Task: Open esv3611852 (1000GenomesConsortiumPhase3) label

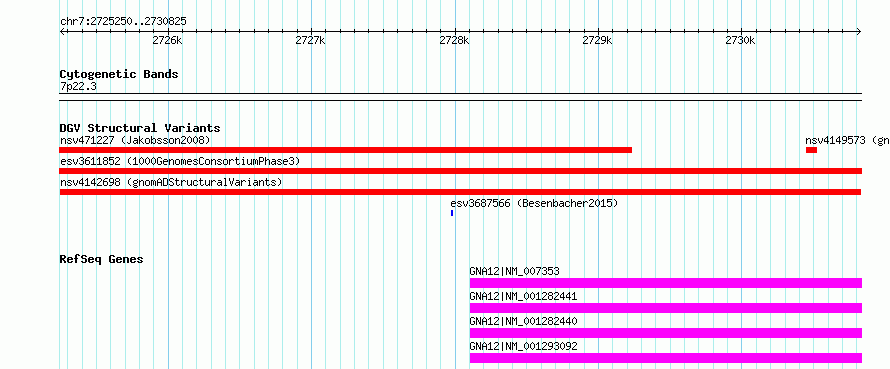Action: (x=180, y=161)
